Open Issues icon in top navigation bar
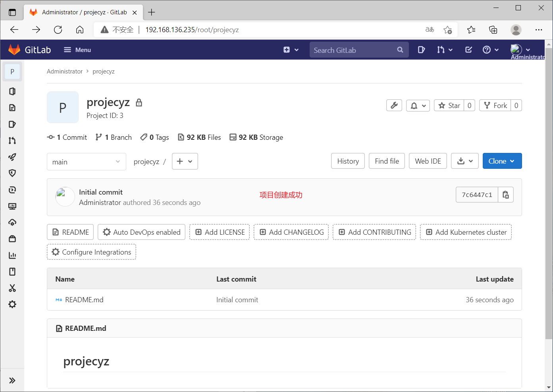This screenshot has width=553, height=392. click(x=421, y=50)
